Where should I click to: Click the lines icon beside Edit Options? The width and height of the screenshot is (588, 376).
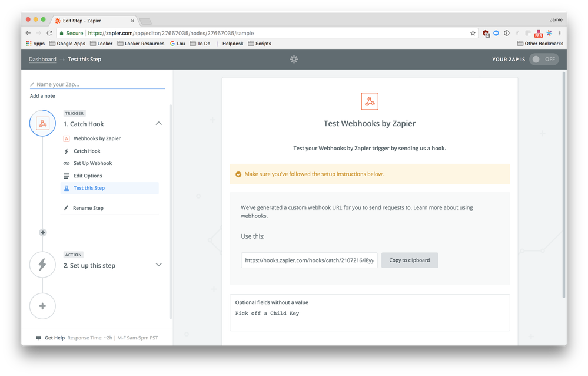[x=67, y=176]
